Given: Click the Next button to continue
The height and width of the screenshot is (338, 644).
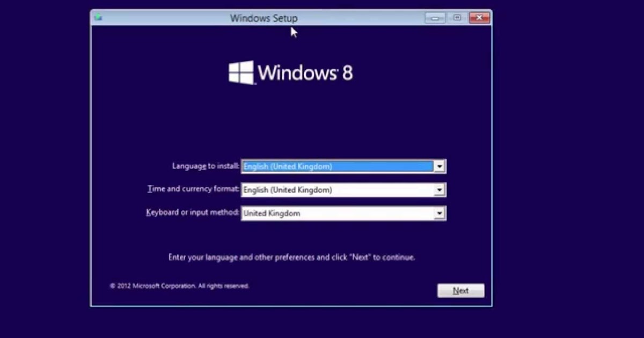Looking at the screenshot, I should coord(461,290).
